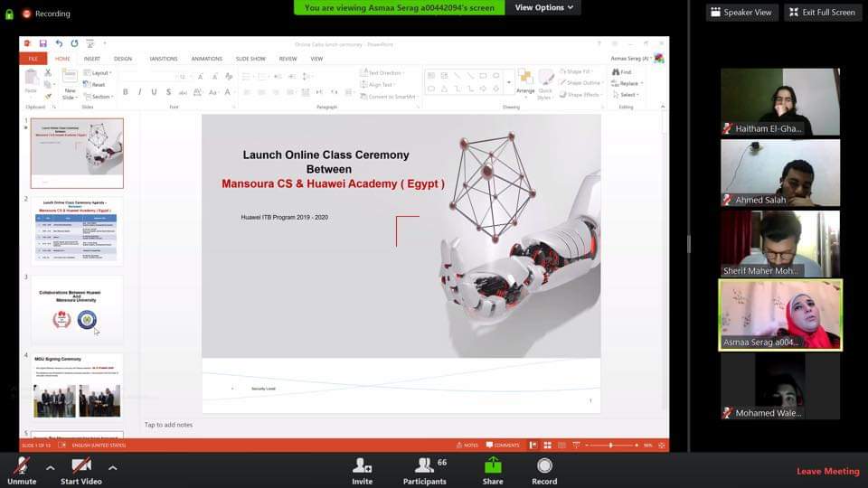Cut the selection with the scissors icon
Image resolution: width=868 pixels, height=488 pixels.
[48, 72]
